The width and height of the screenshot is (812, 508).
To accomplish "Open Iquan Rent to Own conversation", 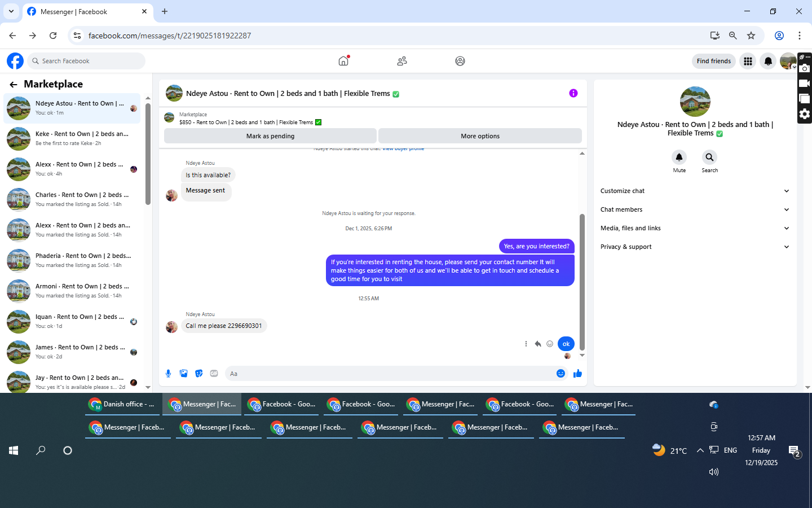I will tap(72, 322).
